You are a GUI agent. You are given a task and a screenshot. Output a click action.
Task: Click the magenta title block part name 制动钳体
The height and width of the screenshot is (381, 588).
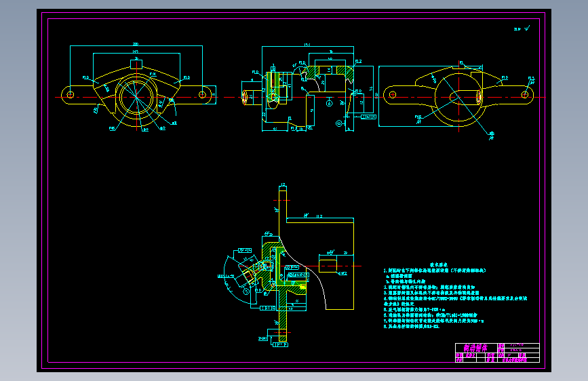pyautogui.click(x=475, y=348)
